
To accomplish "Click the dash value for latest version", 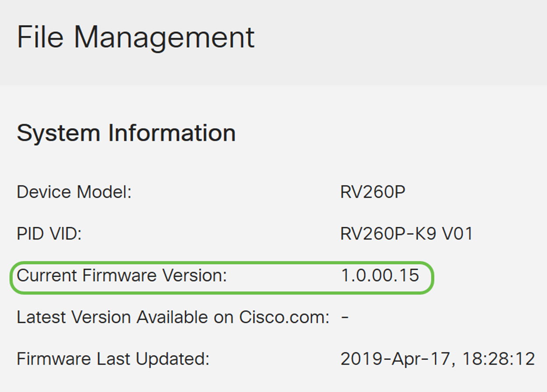I will tap(345, 317).
